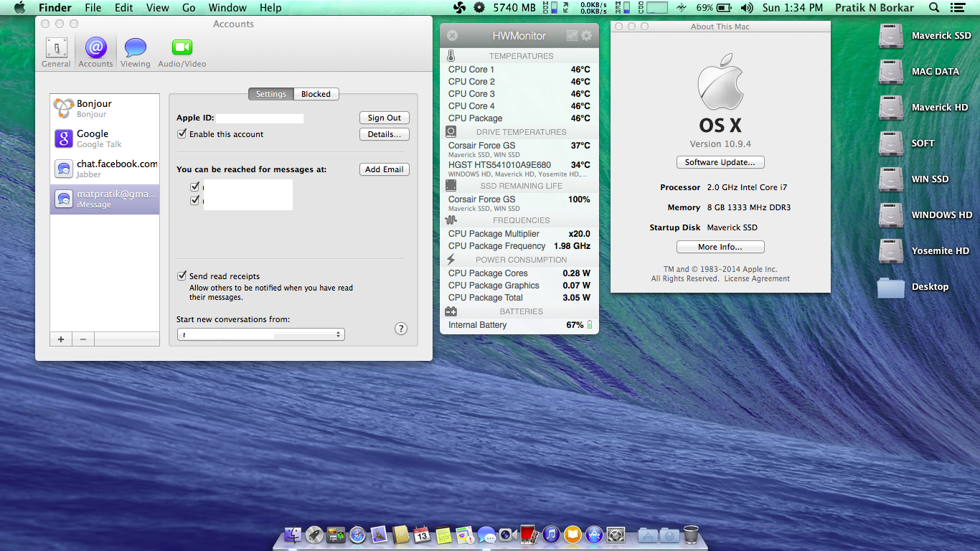Open Messages from the Dock
Screen dimensions: 980x551
(x=486, y=534)
